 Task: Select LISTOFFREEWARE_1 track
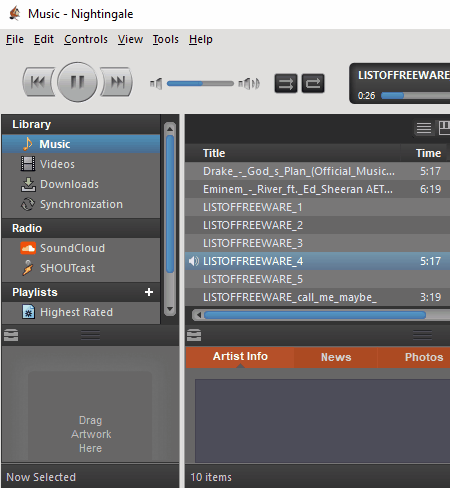pos(318,207)
